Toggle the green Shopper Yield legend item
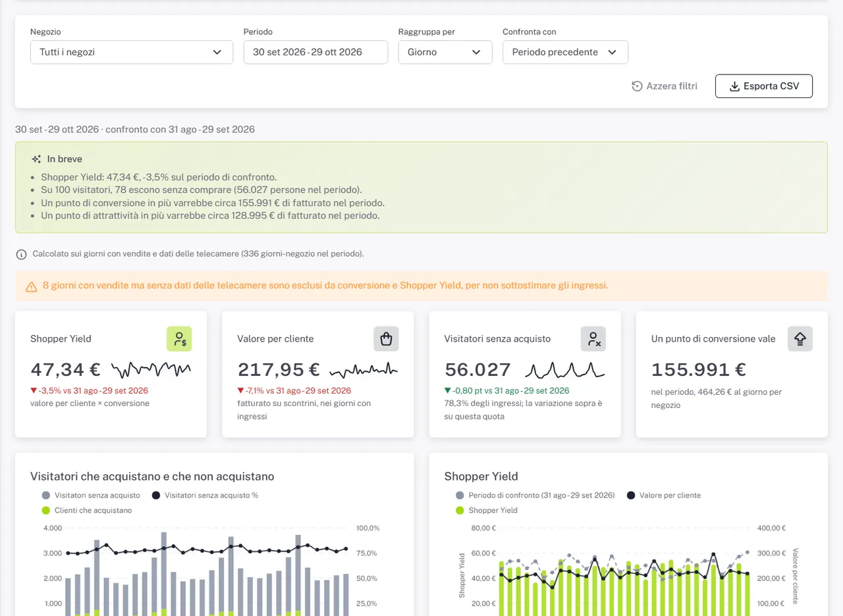This screenshot has height=616, width=843. [x=486, y=510]
